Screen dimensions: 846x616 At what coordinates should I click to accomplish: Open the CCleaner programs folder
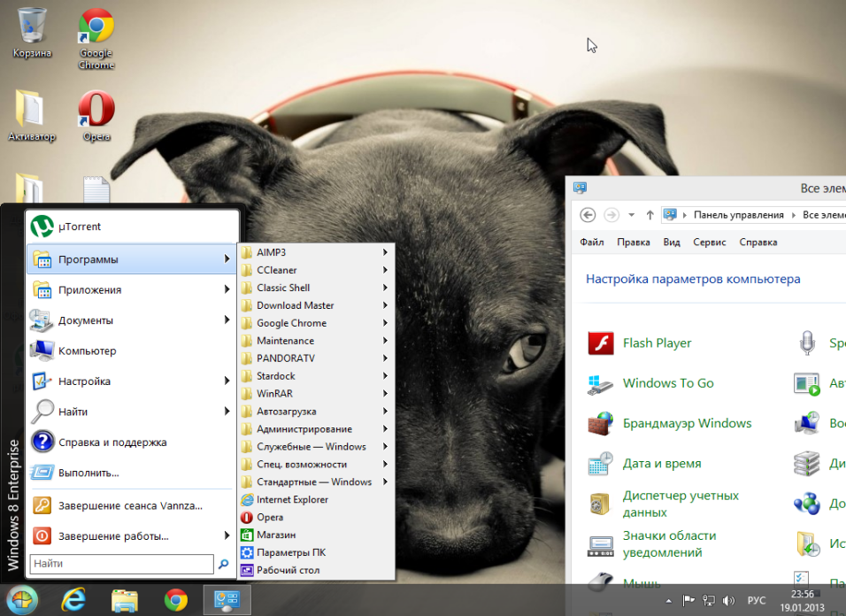pos(316,270)
